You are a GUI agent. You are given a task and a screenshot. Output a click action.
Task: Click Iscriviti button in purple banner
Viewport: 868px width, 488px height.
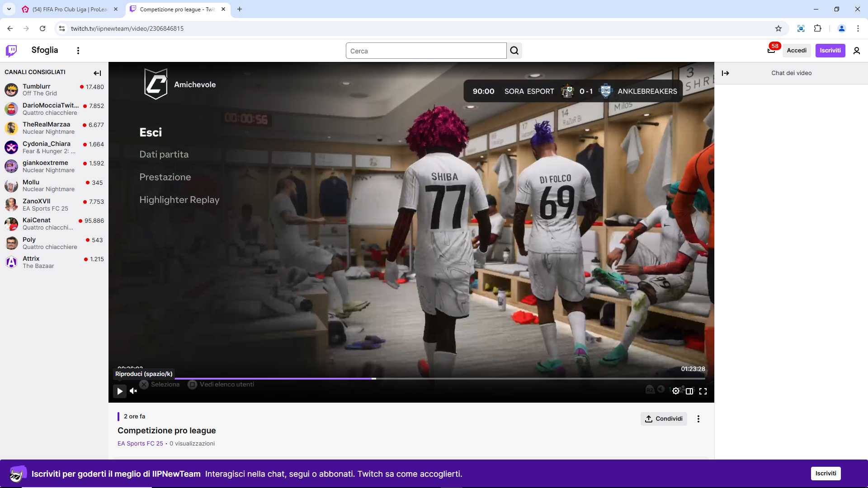tap(826, 474)
